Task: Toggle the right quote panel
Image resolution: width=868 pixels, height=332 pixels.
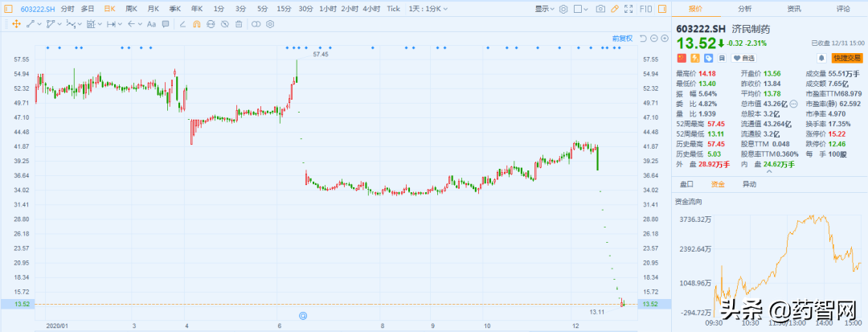Action: click(662, 9)
